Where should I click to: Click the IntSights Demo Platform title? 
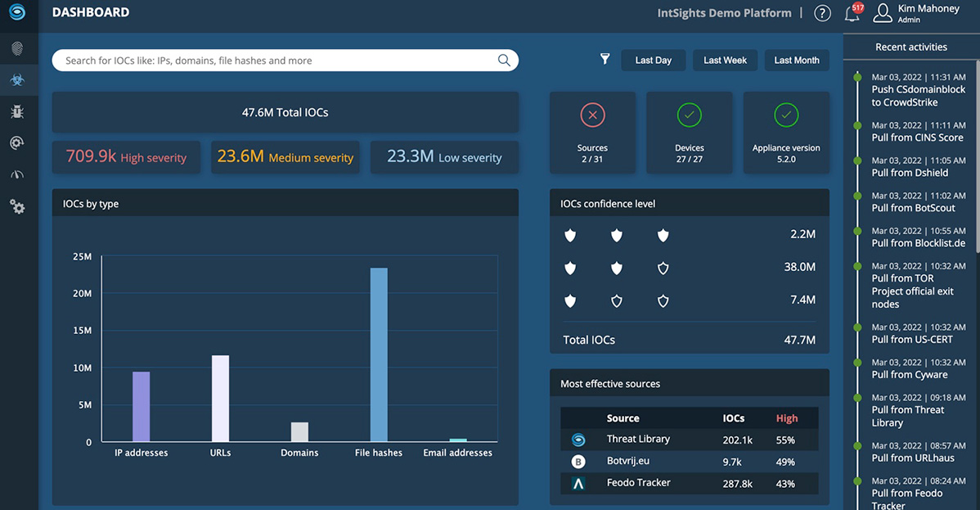[725, 13]
